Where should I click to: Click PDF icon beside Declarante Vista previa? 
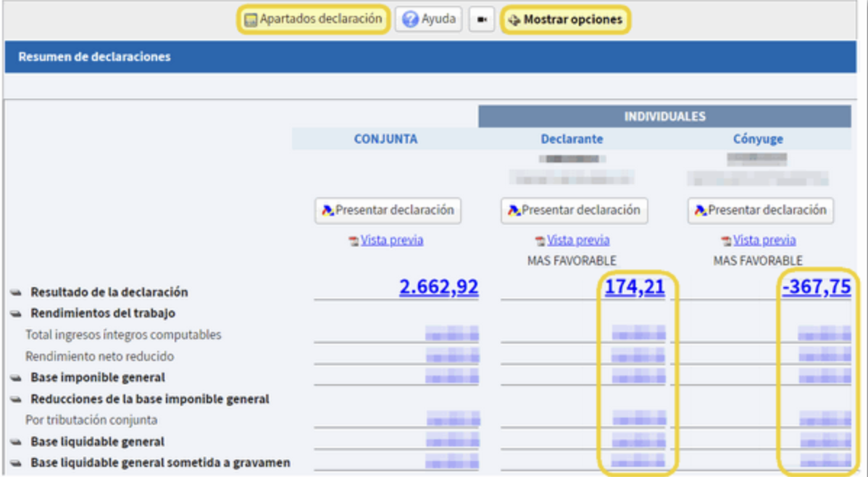coord(540,241)
